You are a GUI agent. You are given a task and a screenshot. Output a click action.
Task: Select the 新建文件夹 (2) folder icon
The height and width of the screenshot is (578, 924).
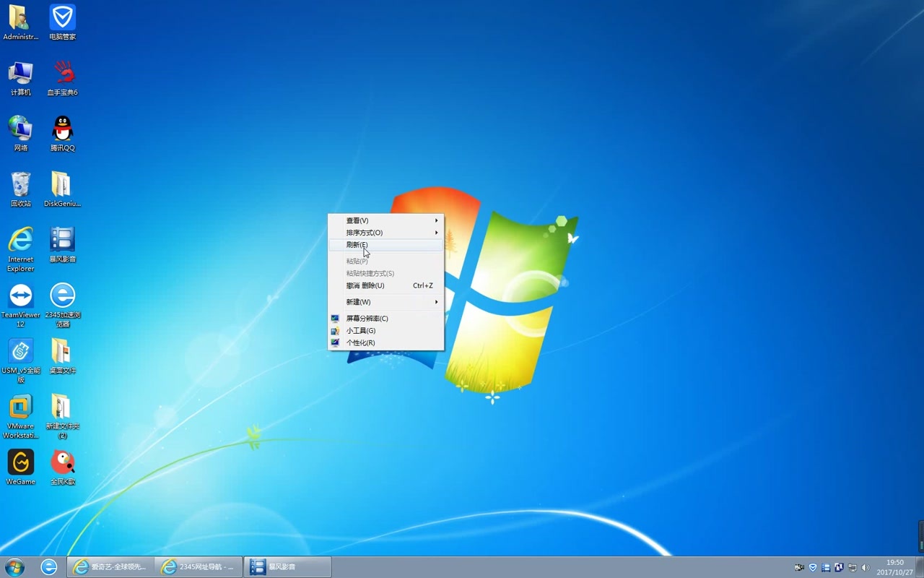tap(62, 416)
